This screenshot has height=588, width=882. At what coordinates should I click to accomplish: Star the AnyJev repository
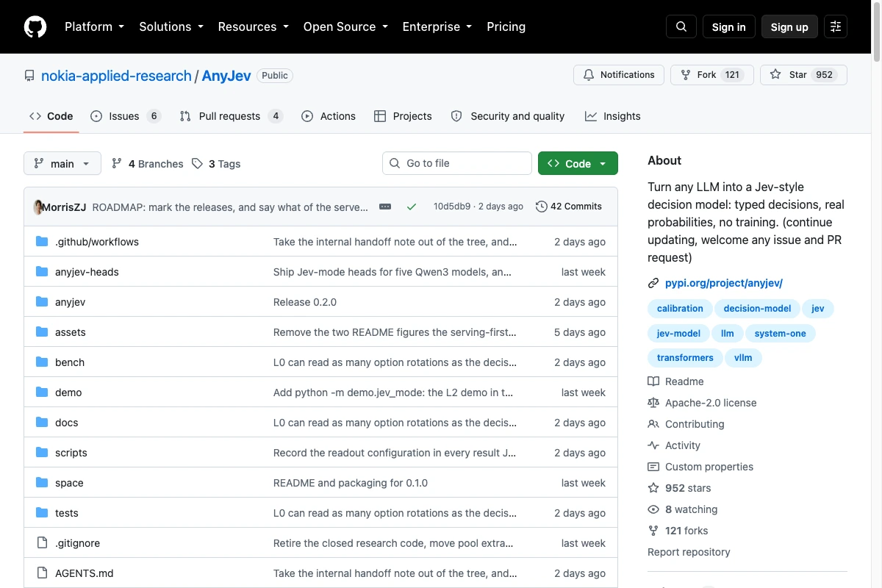(803, 75)
